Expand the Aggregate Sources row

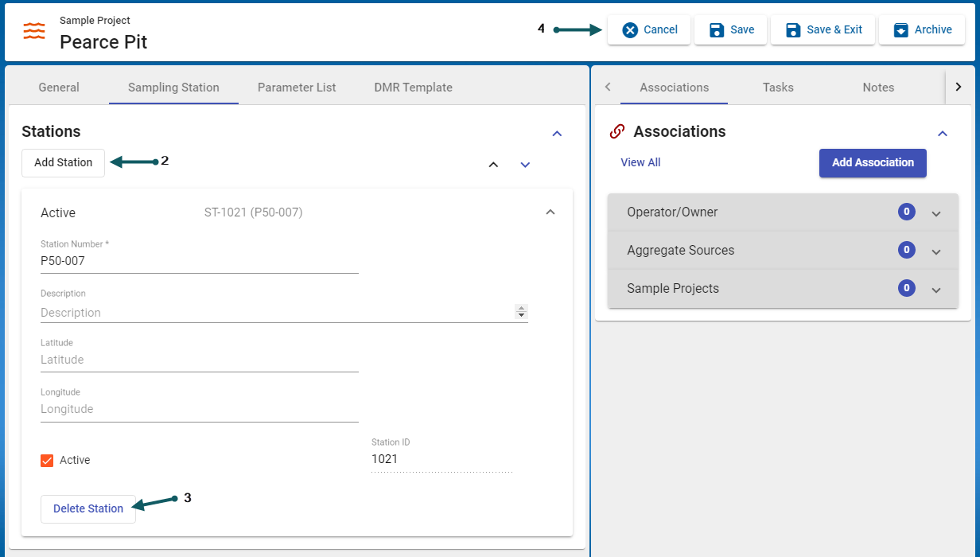pyautogui.click(x=936, y=251)
